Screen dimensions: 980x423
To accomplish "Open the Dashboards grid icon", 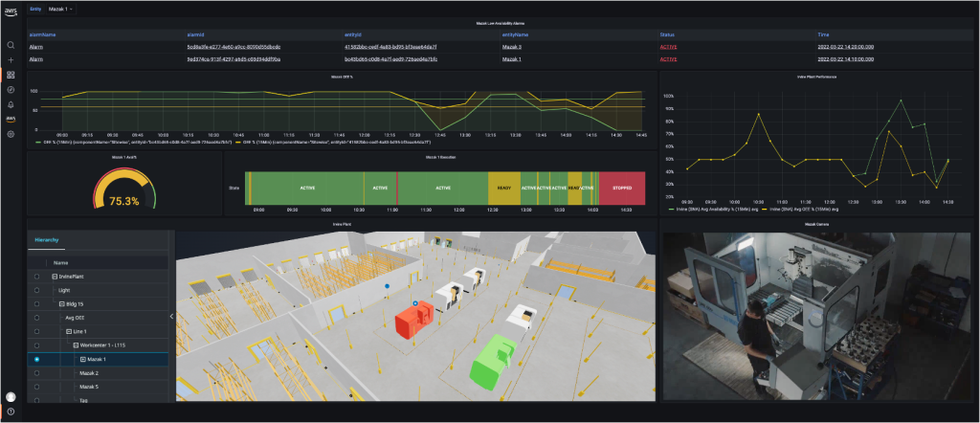I will click(x=11, y=75).
